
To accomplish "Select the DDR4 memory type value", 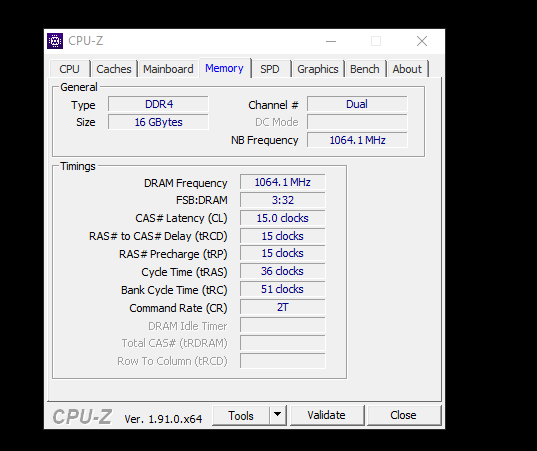I will click(158, 104).
